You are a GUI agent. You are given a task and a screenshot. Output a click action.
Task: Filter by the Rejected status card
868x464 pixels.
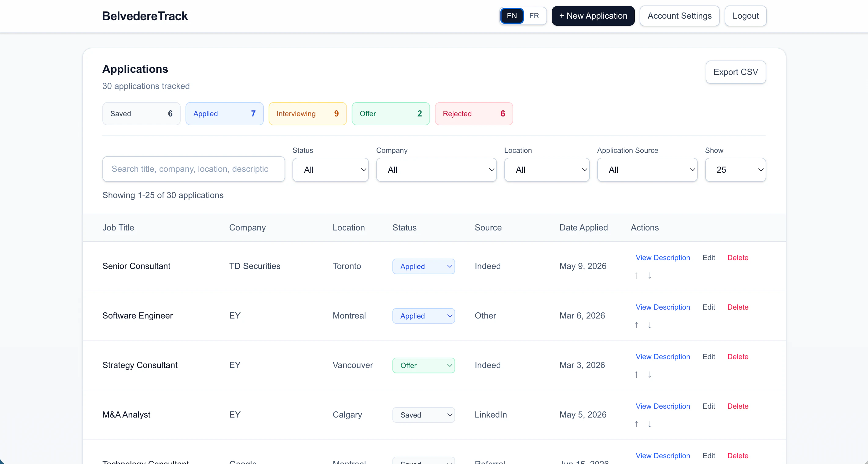(x=474, y=114)
